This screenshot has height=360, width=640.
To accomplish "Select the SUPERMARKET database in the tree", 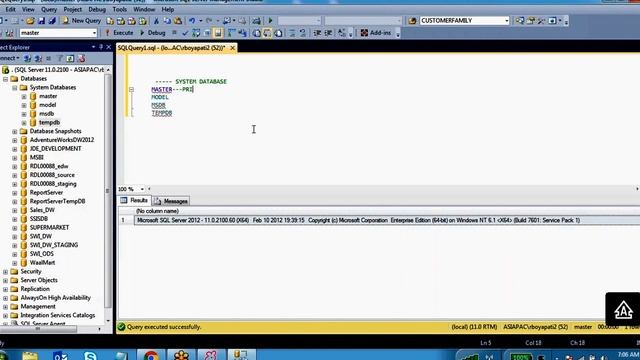I will click(x=49, y=228).
